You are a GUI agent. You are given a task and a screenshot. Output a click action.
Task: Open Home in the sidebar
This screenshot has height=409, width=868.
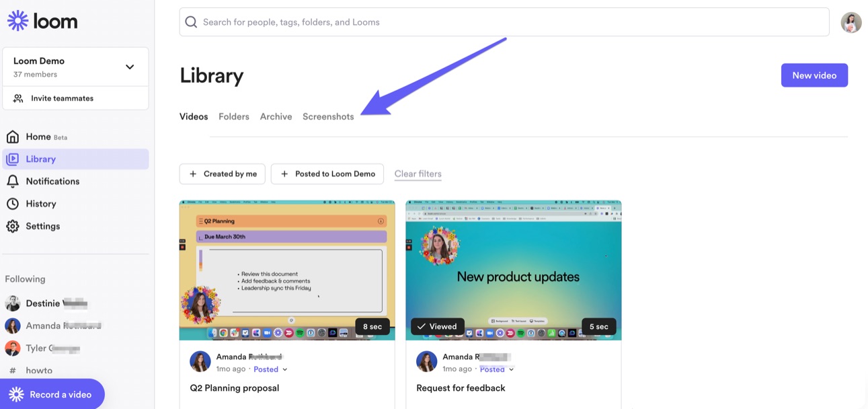[75, 137]
